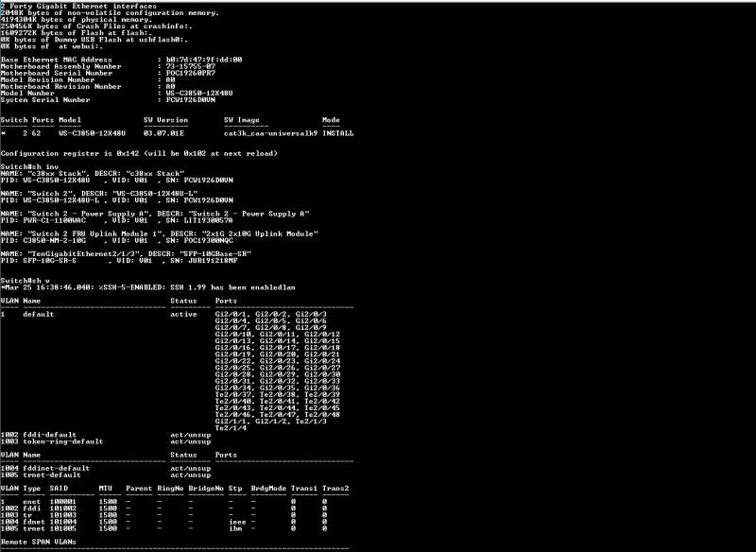Viewport: 756px width, 552px height.
Task: Click the Configuration register is 0x142 line
Action: point(139,153)
